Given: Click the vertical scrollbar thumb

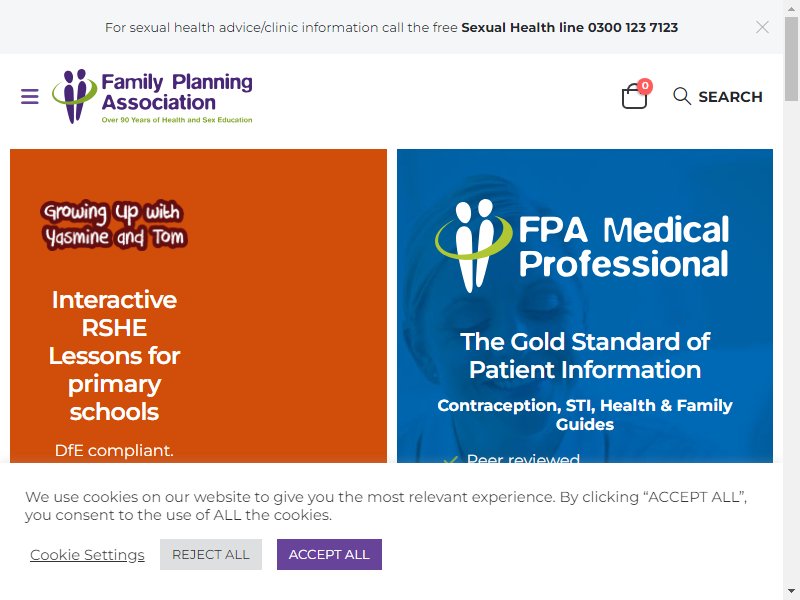Looking at the screenshot, I should 791,59.
